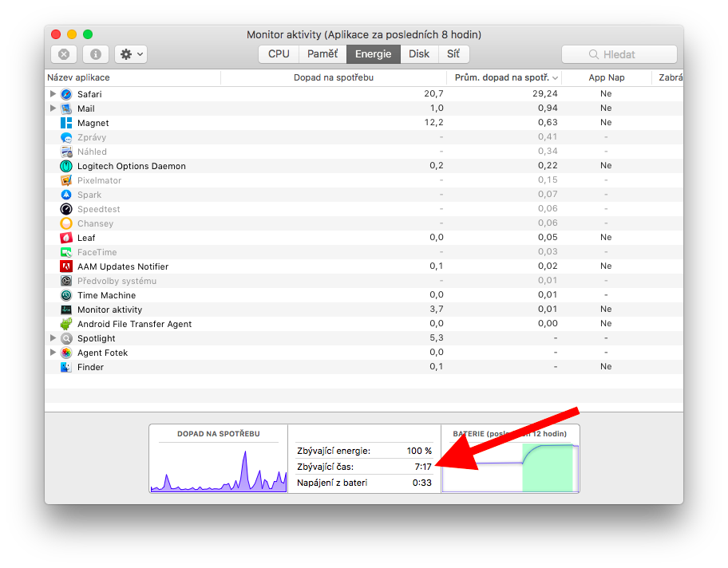Click the Náhled preview icon
728x568 pixels.
(66, 152)
